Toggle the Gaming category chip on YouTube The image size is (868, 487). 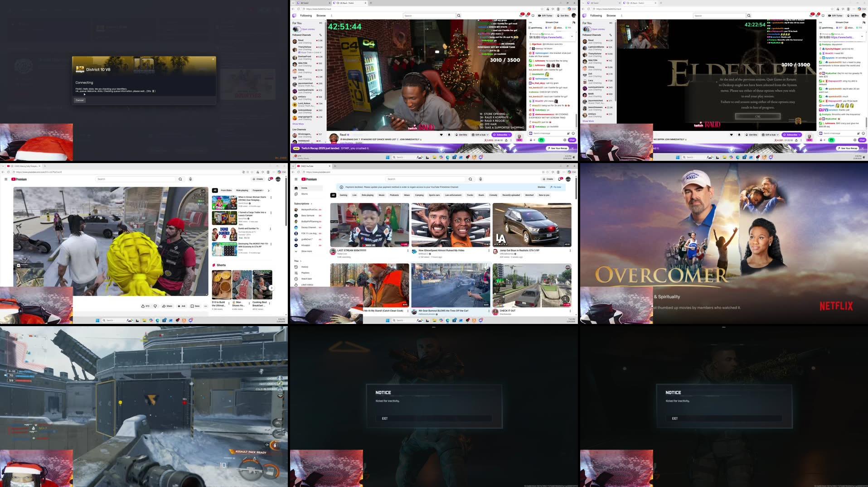click(x=343, y=195)
